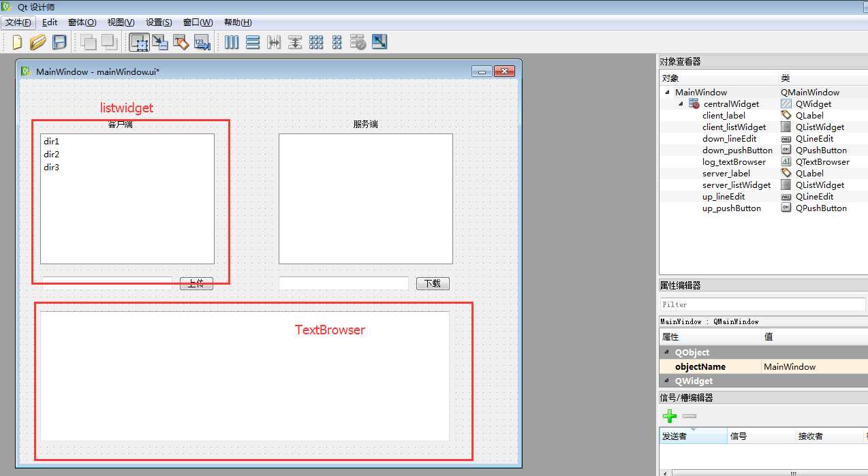
Task: Open the 窗体(O) menu
Action: pos(82,22)
